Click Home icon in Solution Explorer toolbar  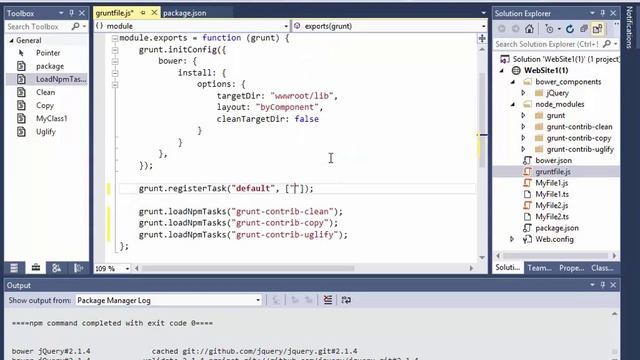pyautogui.click(x=529, y=29)
